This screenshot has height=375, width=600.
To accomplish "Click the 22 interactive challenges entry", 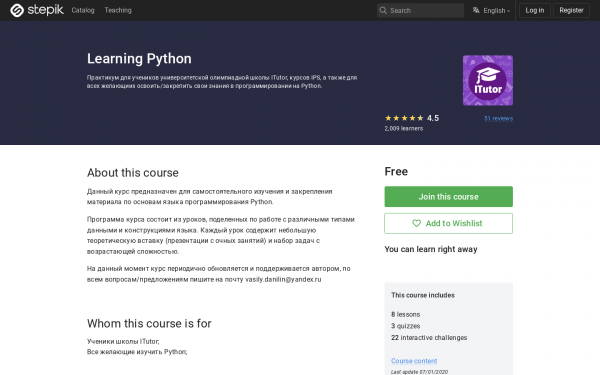I will (429, 338).
